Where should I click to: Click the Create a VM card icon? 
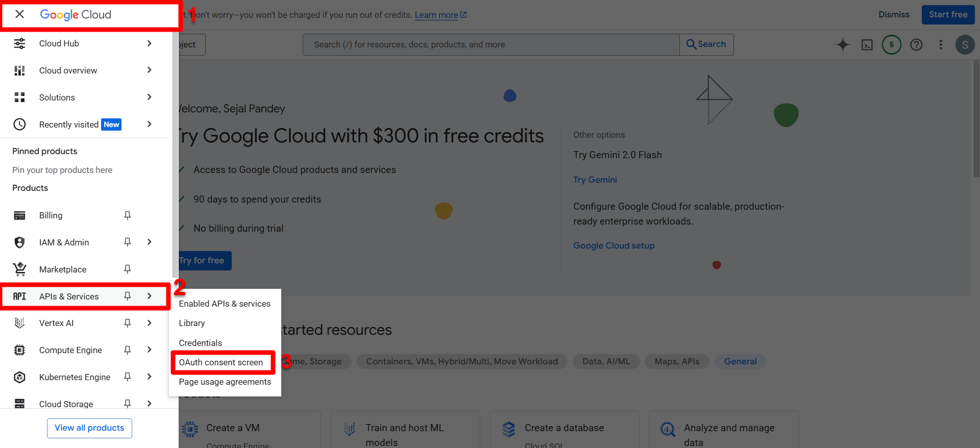pyautogui.click(x=190, y=429)
